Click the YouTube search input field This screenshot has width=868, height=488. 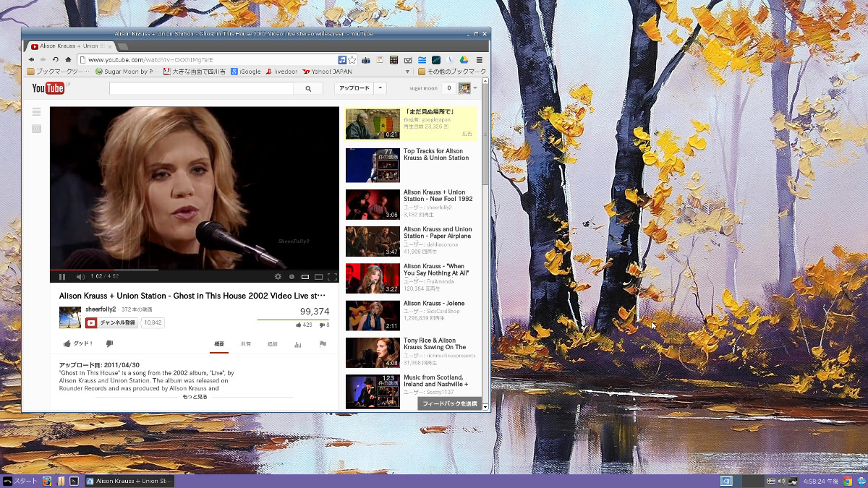pos(201,88)
